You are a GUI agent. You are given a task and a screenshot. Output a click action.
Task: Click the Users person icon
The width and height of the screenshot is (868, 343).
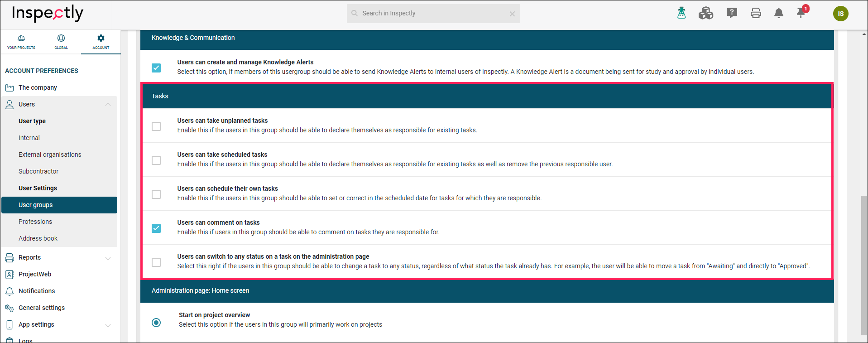point(10,104)
